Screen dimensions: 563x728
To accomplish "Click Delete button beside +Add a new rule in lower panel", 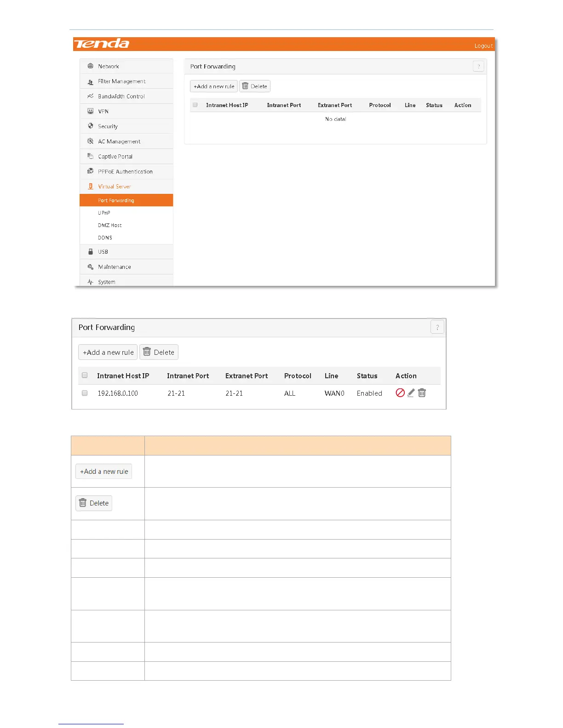I will pos(159,352).
